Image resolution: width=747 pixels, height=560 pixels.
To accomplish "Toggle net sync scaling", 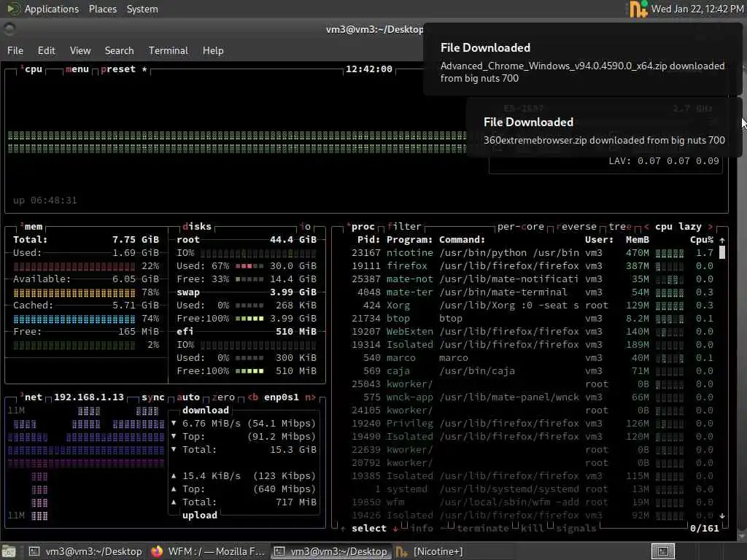I will click(x=153, y=397).
